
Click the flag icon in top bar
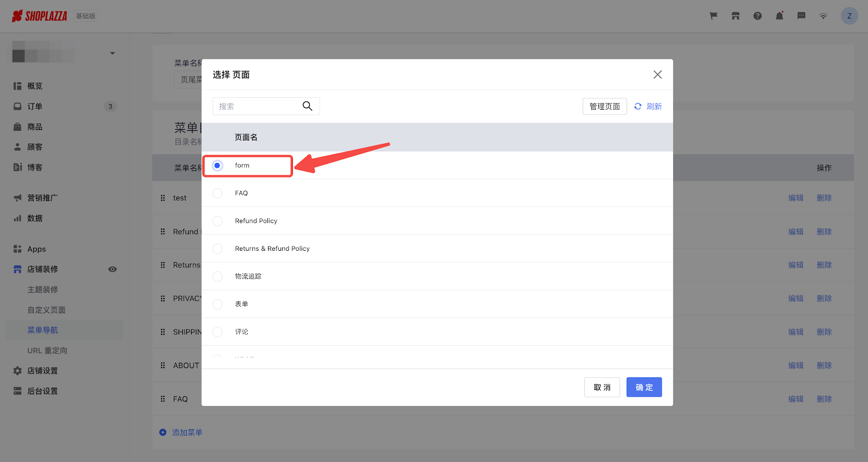[713, 16]
